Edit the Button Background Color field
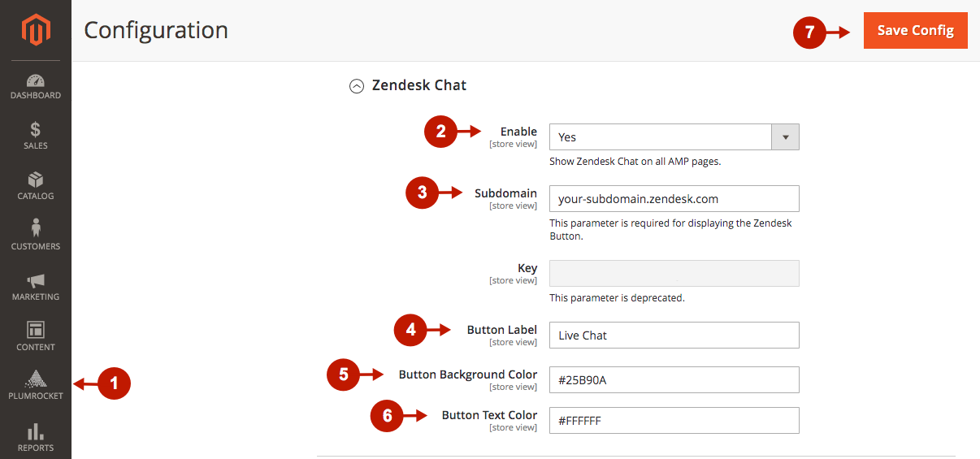Screen dimensions: 980x459 (674, 379)
